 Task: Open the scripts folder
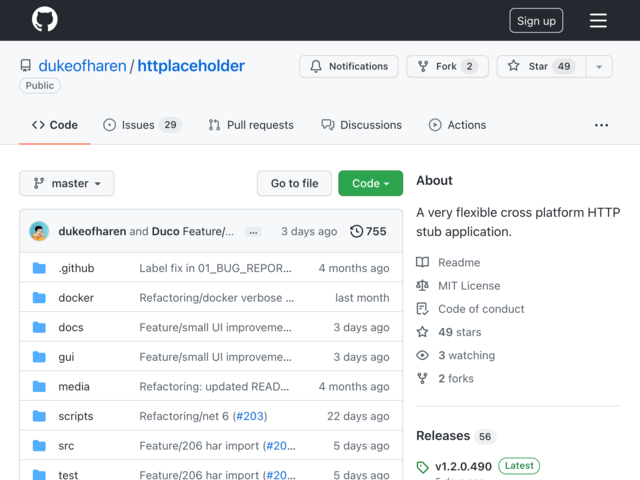(x=76, y=416)
